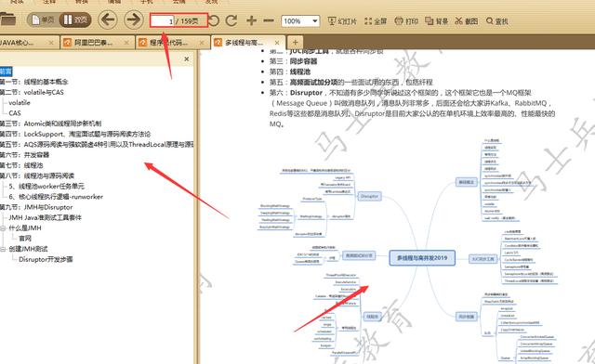Zoom out with the minus icon
The width and height of the screenshot is (595, 364).
click(269, 20)
